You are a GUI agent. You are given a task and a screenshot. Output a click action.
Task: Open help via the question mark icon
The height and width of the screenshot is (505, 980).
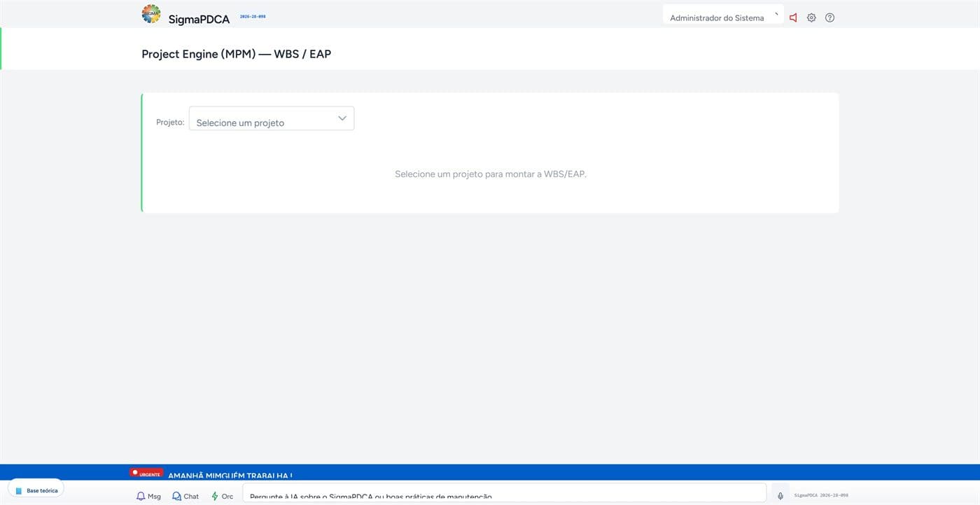829,18
